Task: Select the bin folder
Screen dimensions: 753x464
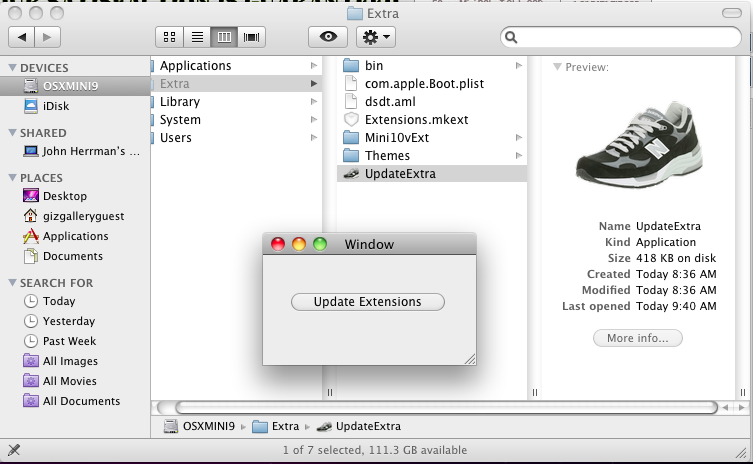Action: coord(432,65)
